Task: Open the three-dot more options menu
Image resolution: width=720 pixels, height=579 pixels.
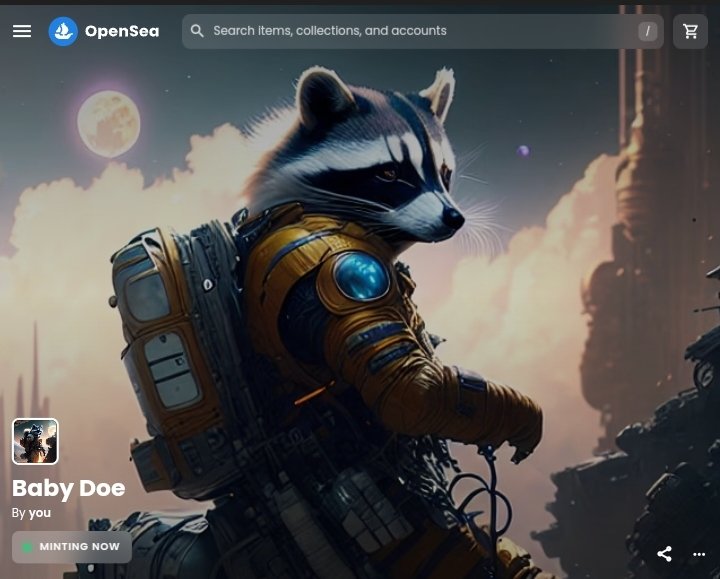Action: [699, 554]
